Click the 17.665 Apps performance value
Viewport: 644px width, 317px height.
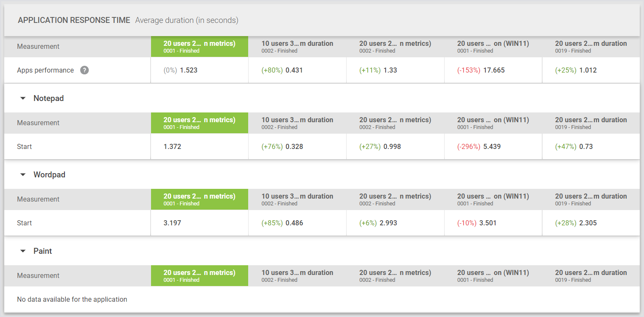494,70
